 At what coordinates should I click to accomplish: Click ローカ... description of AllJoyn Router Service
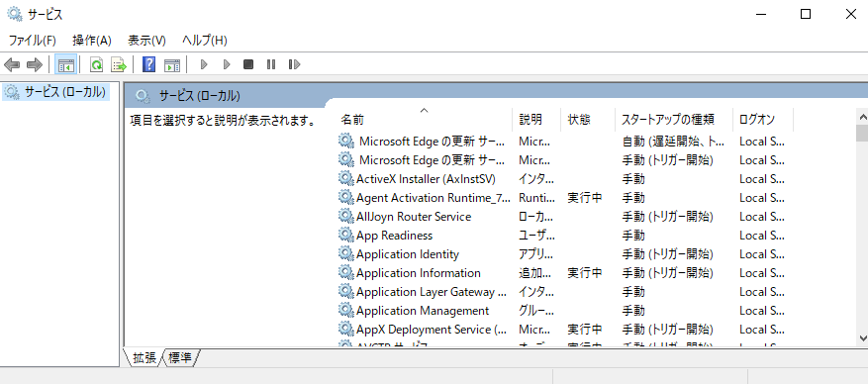[536, 217]
